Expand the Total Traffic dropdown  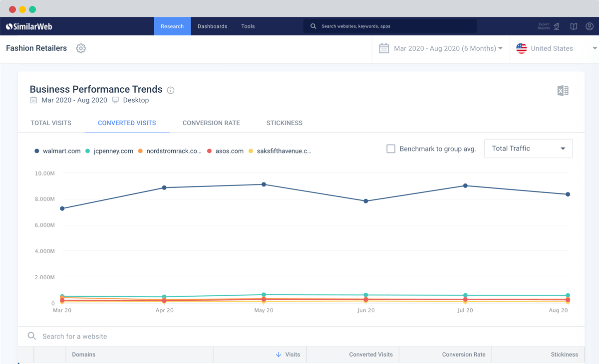pos(528,149)
